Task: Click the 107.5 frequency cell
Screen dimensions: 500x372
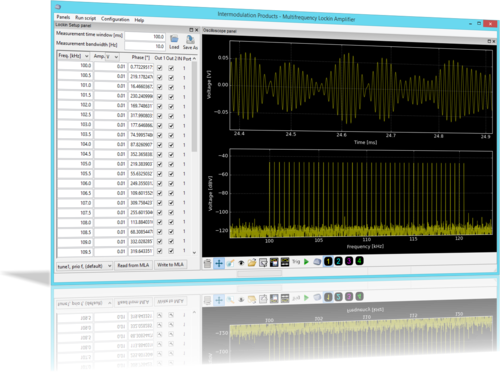Action: pos(75,212)
